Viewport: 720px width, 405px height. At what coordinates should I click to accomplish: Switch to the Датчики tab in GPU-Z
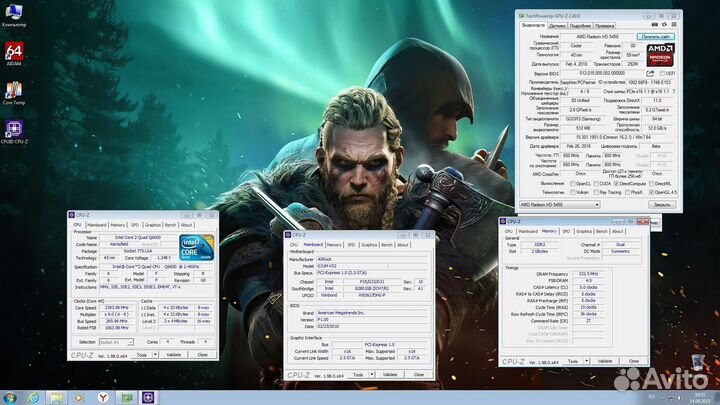[x=557, y=26]
